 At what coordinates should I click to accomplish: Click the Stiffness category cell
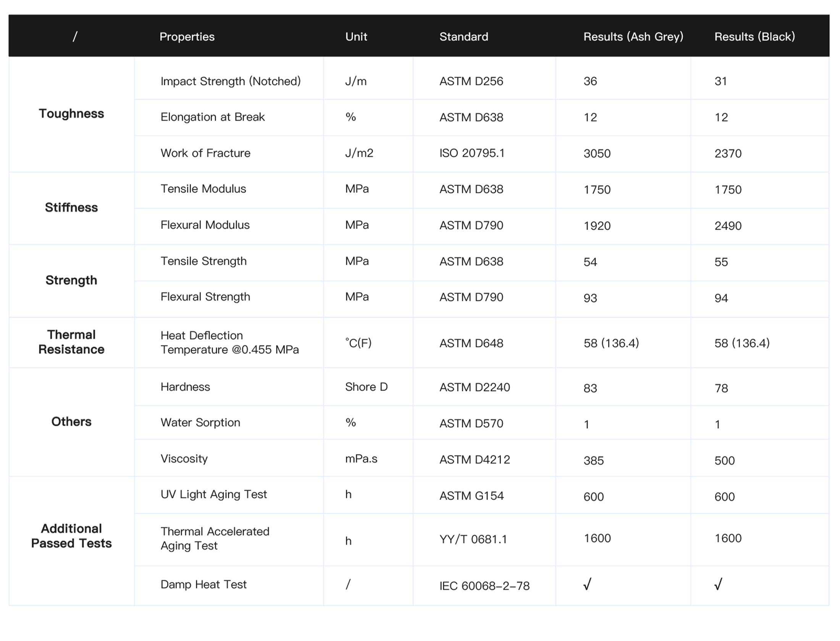[71, 208]
